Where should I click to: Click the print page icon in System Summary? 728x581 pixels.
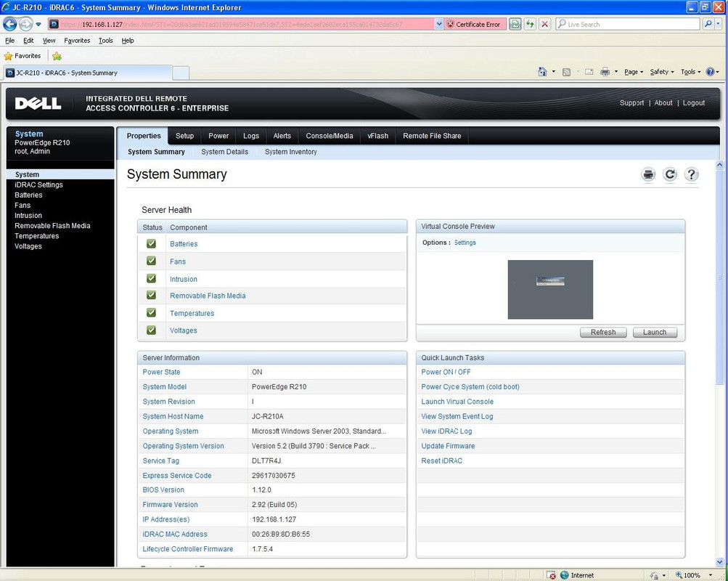(648, 174)
